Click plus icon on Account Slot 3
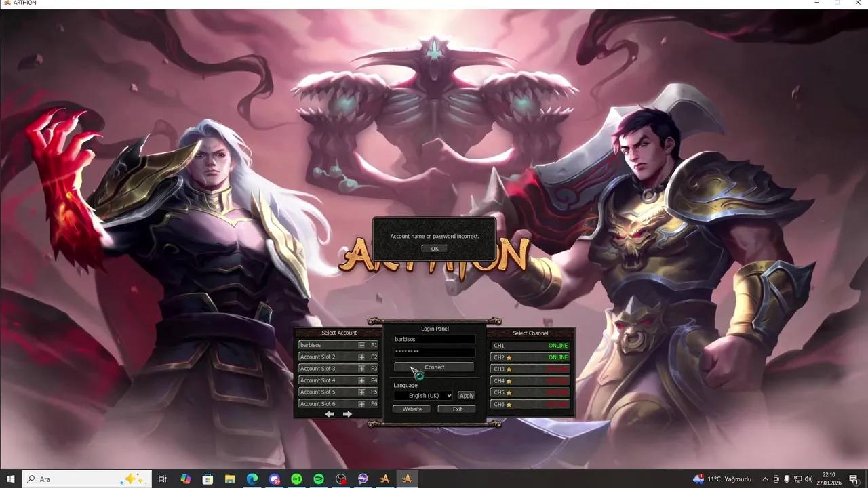The width and height of the screenshot is (868, 488). (x=361, y=369)
